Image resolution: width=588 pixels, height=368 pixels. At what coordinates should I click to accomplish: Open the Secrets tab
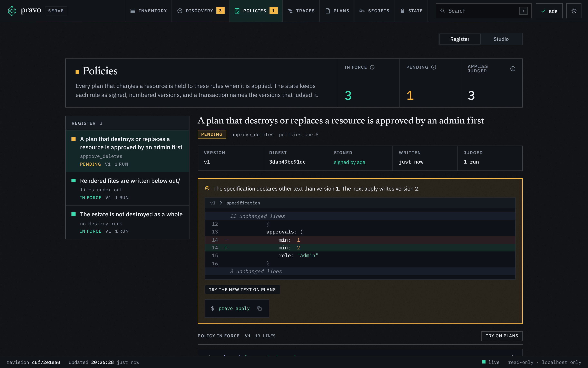point(374,11)
